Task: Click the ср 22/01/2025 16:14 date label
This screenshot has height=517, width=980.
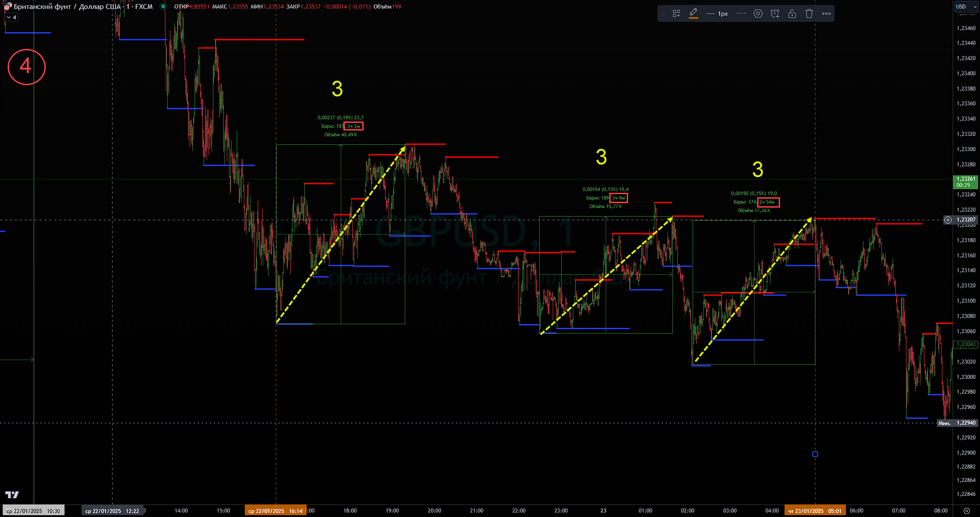Action: coord(276,511)
